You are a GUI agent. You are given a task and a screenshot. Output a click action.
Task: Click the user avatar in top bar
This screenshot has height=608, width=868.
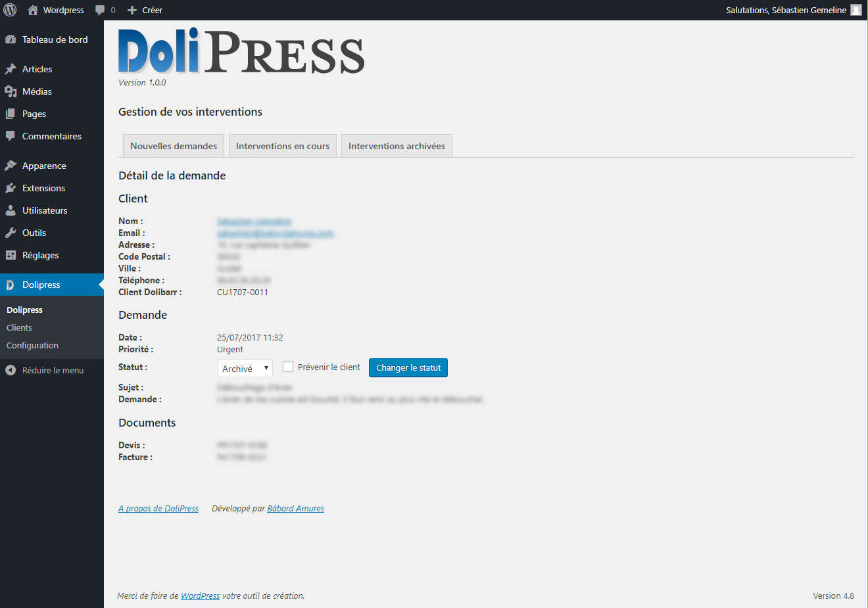coord(856,10)
